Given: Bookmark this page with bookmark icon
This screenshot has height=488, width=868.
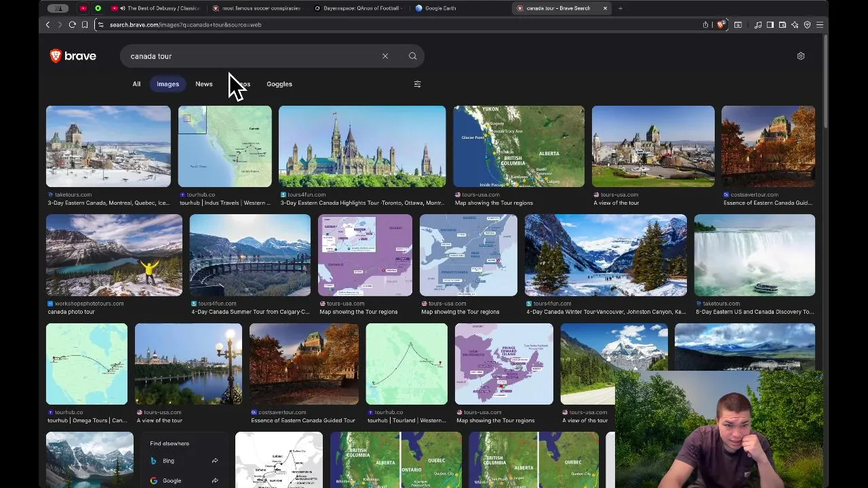Looking at the screenshot, I should 85,24.
